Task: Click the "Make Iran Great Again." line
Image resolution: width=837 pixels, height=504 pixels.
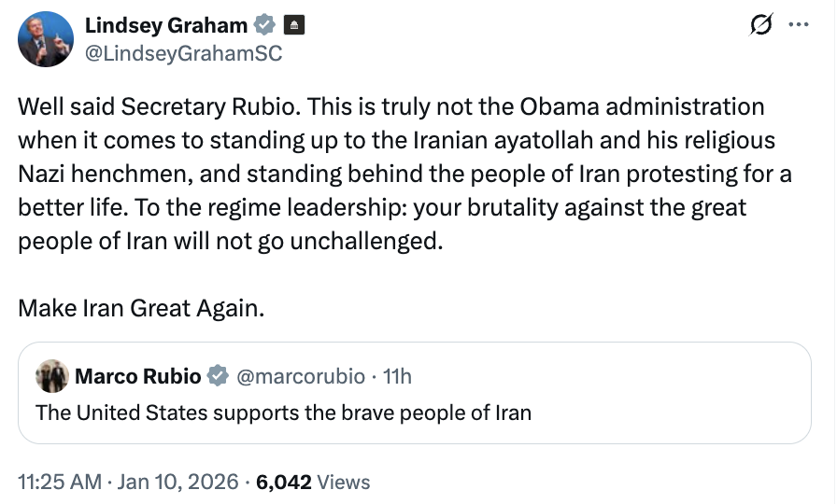Action: click(141, 308)
